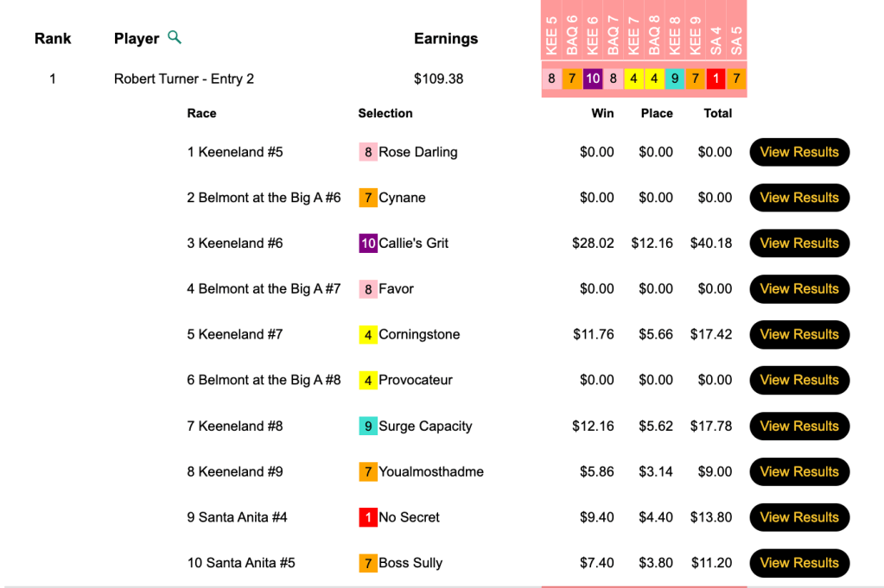Show results for Keeneland #8 race

tap(799, 426)
